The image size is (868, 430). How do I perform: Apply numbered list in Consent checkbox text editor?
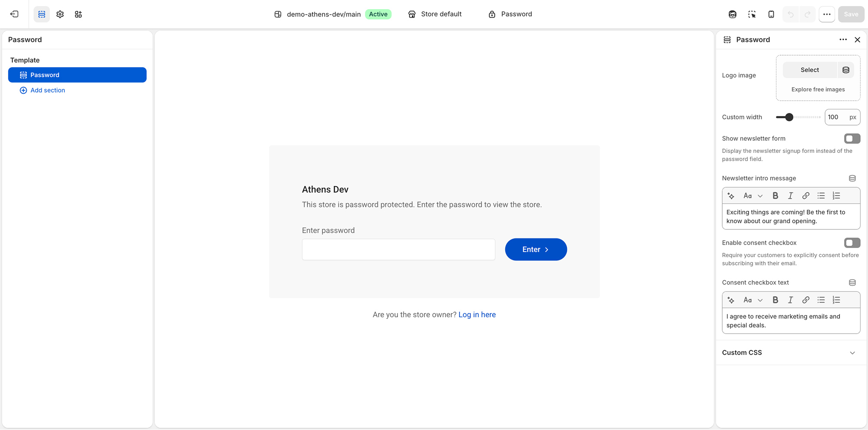[836, 300]
